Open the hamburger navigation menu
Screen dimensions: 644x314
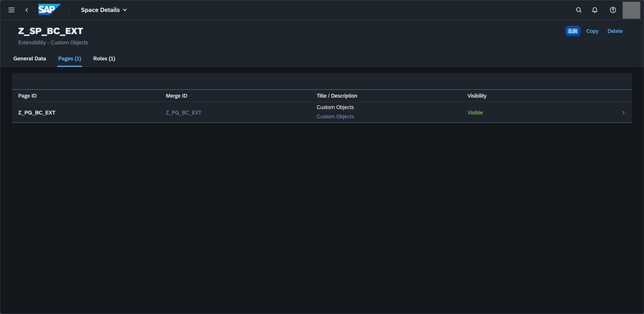(x=11, y=10)
